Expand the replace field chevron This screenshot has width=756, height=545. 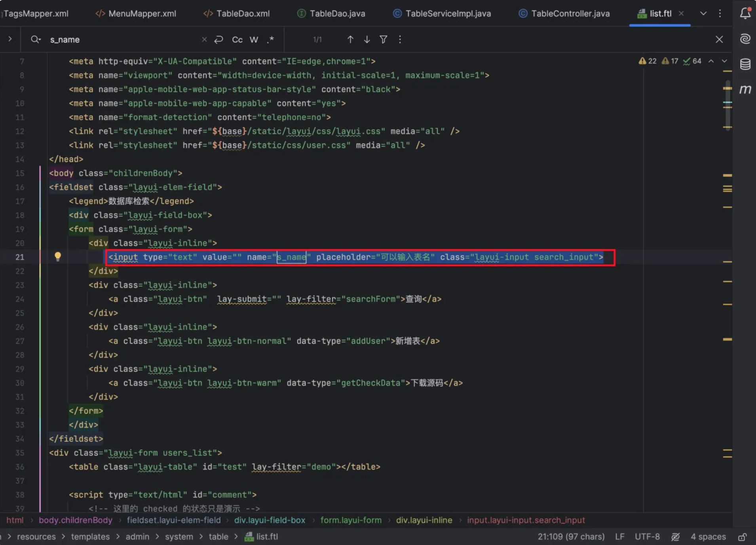click(10, 39)
